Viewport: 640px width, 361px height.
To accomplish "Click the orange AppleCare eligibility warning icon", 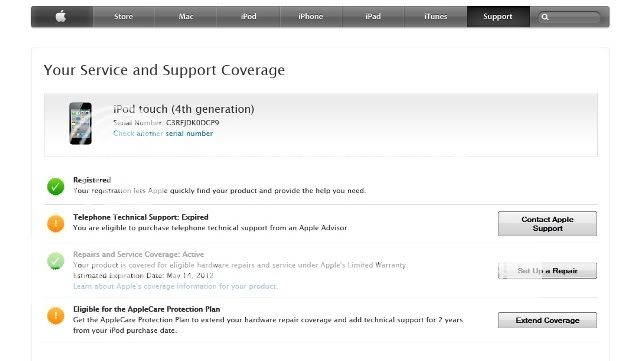I will click(56, 316).
